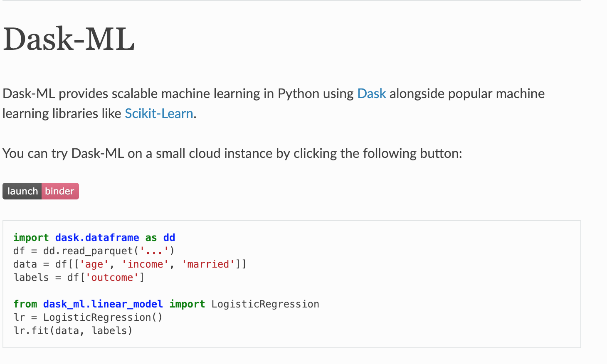Click the 'age' string in code
Viewport: 607px width, 364px height.
pyautogui.click(x=94, y=264)
